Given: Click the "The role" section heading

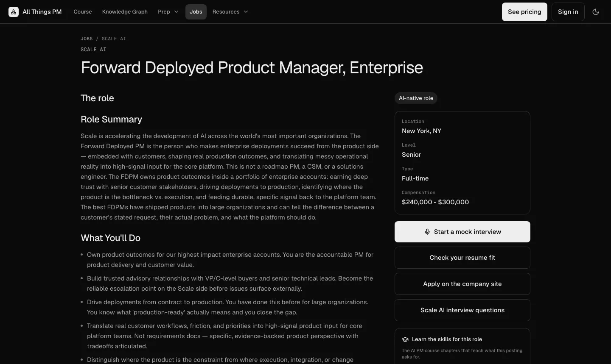Looking at the screenshot, I should click(97, 98).
